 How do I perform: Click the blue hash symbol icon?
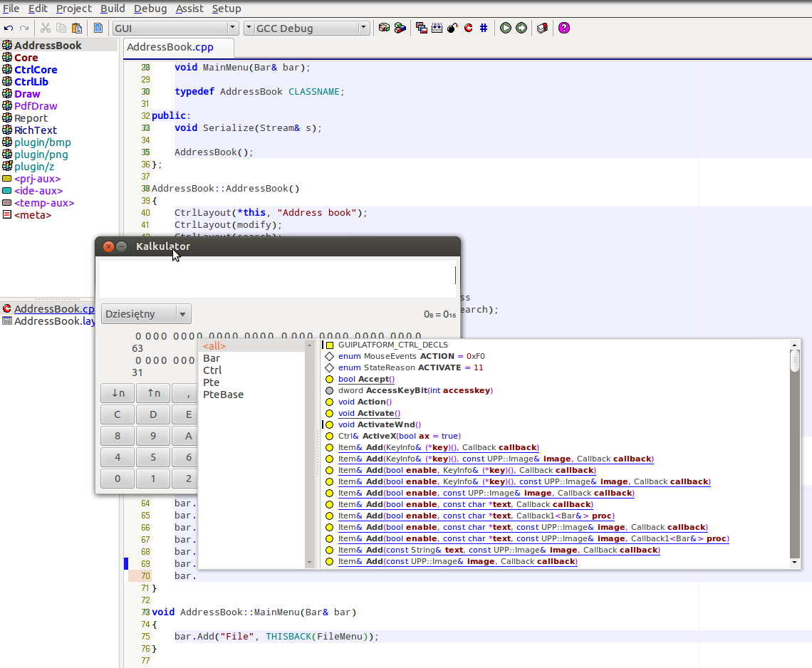click(x=484, y=28)
